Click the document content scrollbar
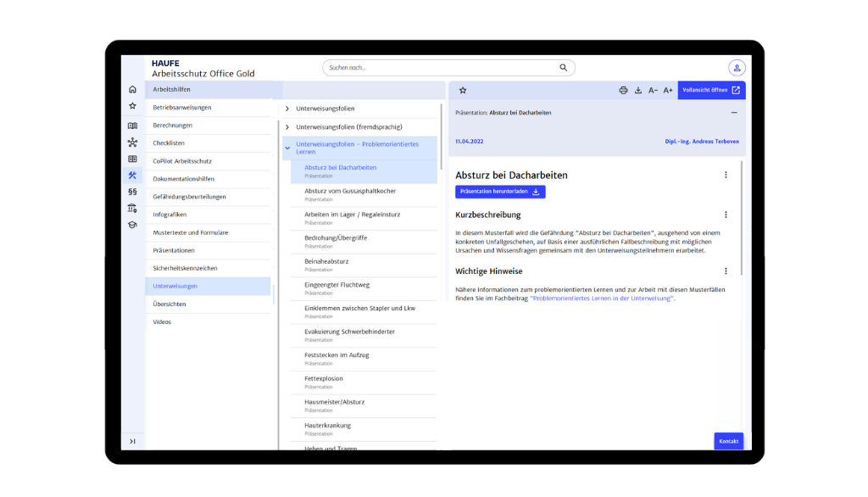This screenshot has height=497, width=868. click(x=742, y=221)
